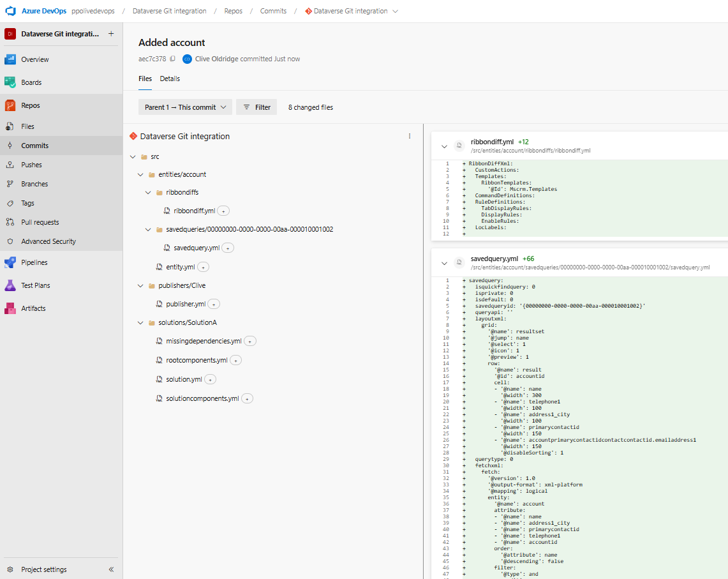Click the savedquery.yml diff header filename
The height and width of the screenshot is (579, 728).
click(x=494, y=259)
